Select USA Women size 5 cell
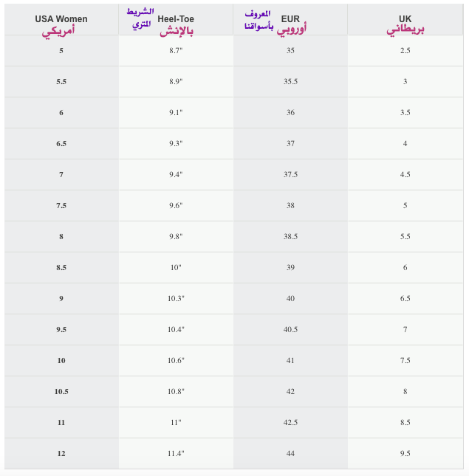469x476 pixels. point(61,51)
